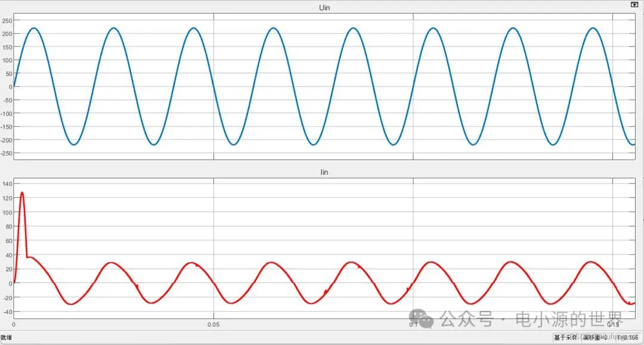This screenshot has height=345, width=644.
Task: Click the 250 label on Uin axis
Action: coord(7,20)
